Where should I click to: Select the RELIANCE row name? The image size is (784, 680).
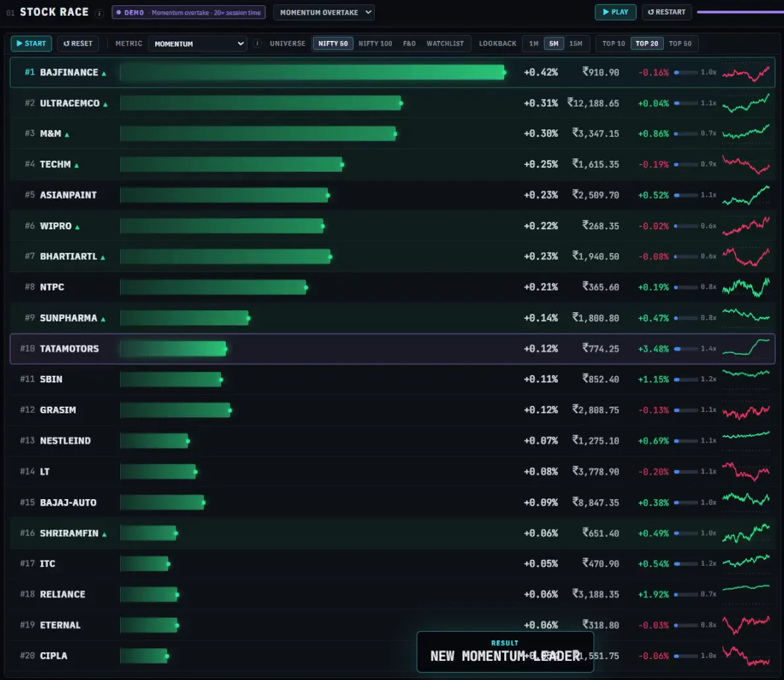pos(63,594)
